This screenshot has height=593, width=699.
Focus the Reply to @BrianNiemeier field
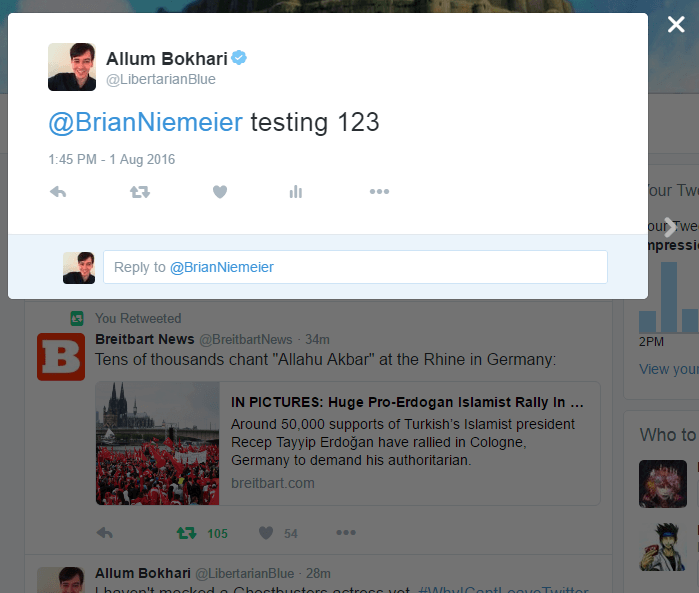(355, 267)
